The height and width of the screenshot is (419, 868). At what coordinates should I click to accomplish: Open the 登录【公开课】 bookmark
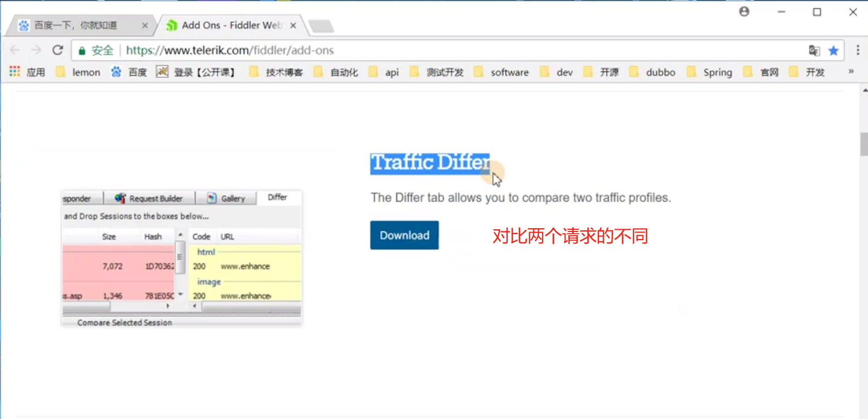click(196, 72)
